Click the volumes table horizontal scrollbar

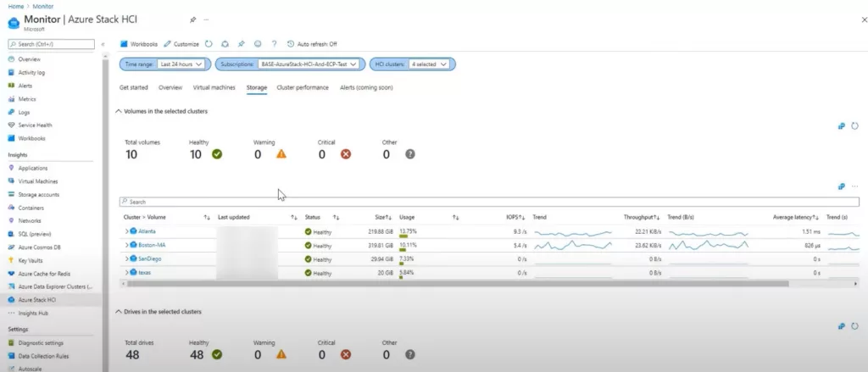(x=457, y=283)
